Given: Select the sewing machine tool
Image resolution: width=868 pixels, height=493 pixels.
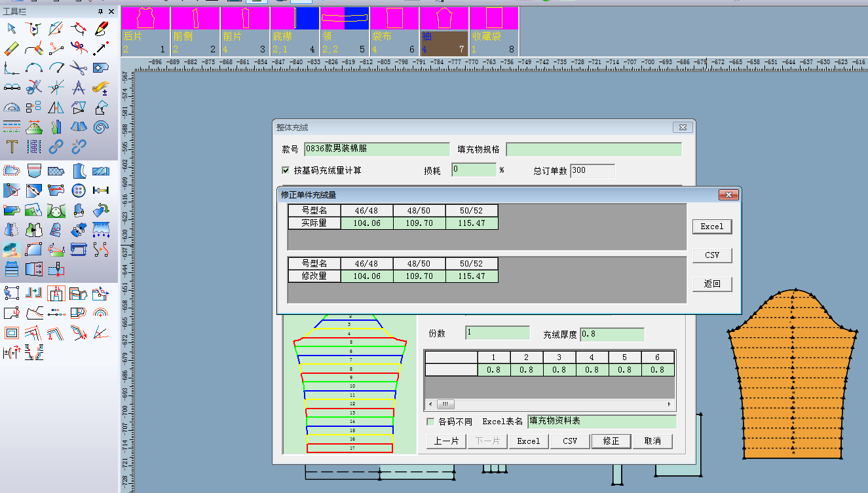Looking at the screenshot, I should (79, 248).
